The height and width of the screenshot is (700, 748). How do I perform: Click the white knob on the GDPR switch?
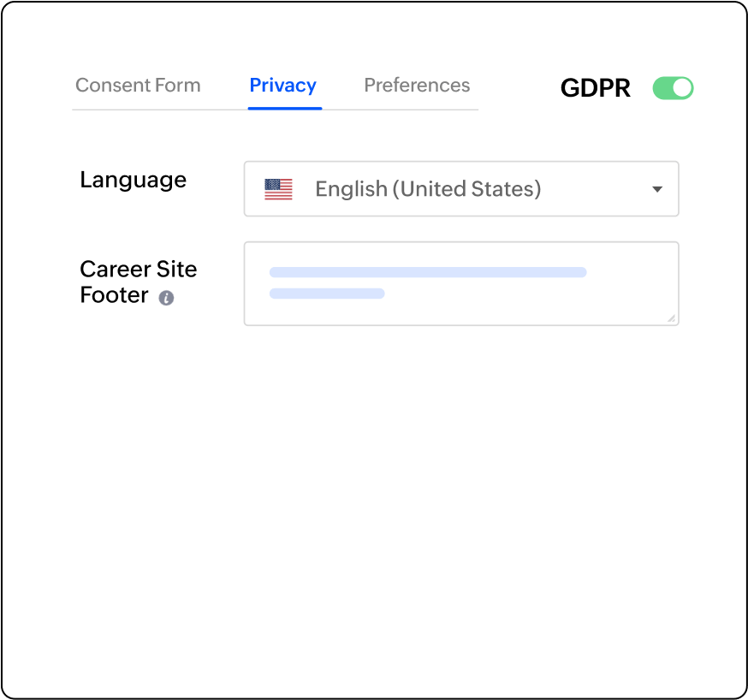682,88
